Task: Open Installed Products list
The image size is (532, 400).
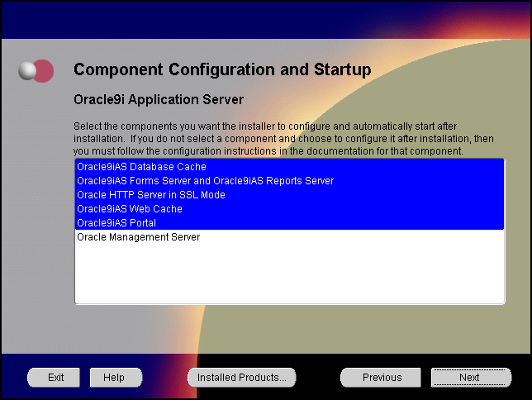Action: pos(241,378)
